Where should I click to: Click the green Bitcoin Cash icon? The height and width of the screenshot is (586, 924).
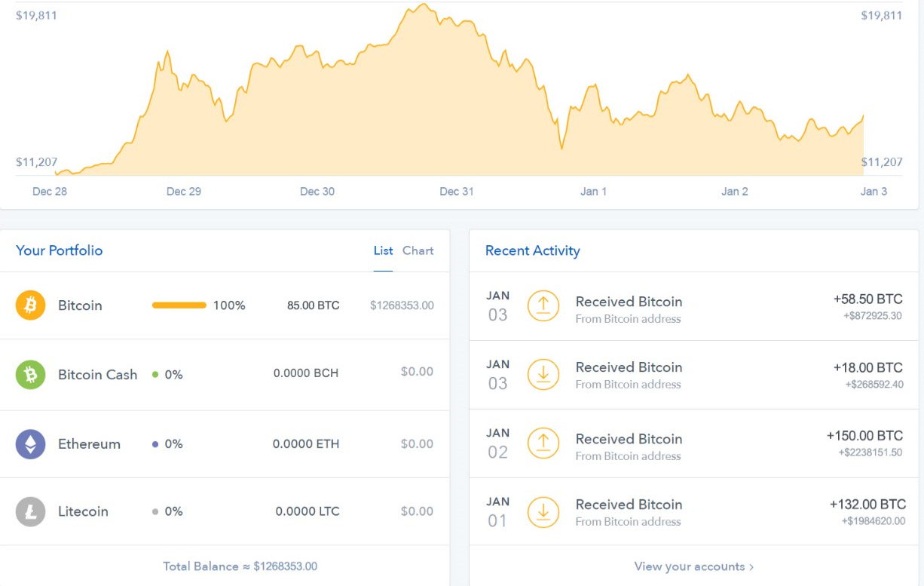pyautogui.click(x=31, y=374)
